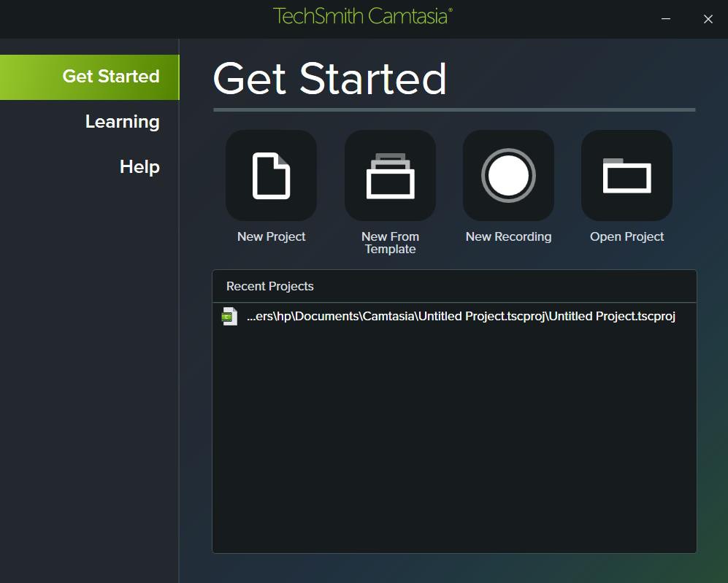The image size is (728, 583).
Task: Click the Get Started page heading
Action: pos(329,79)
